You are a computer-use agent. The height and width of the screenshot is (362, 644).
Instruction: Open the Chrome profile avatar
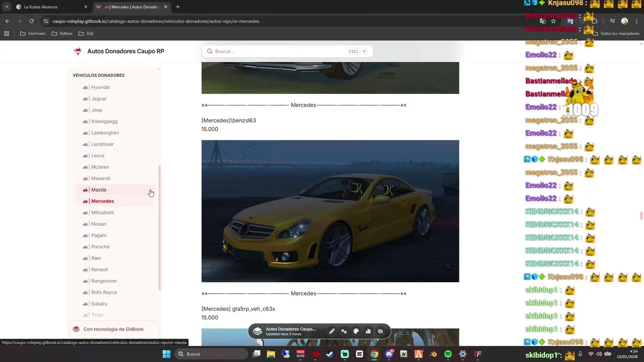624,21
